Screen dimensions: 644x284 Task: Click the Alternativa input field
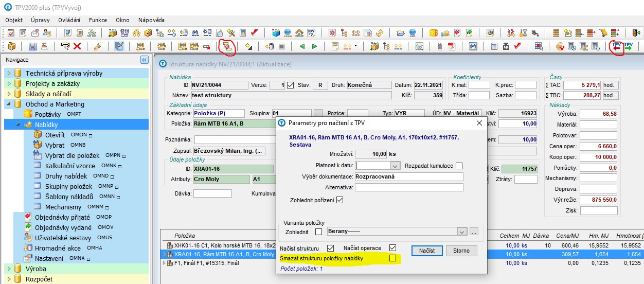click(409, 187)
